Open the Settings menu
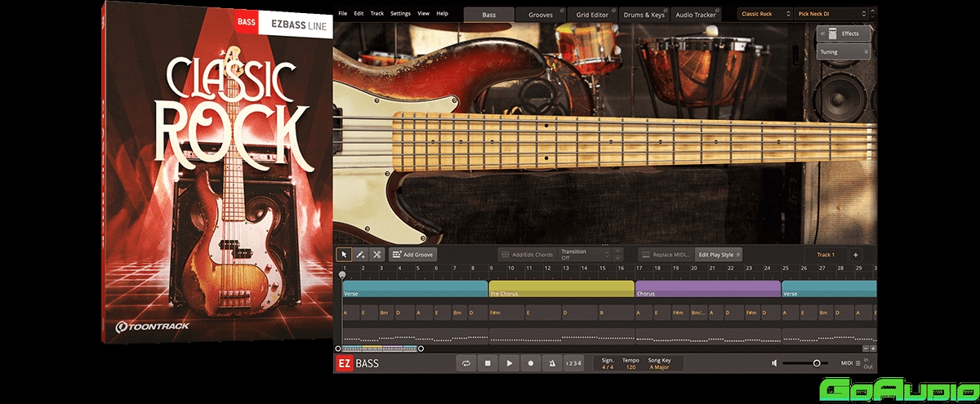Viewport: 980px width, 404px height. [400, 14]
